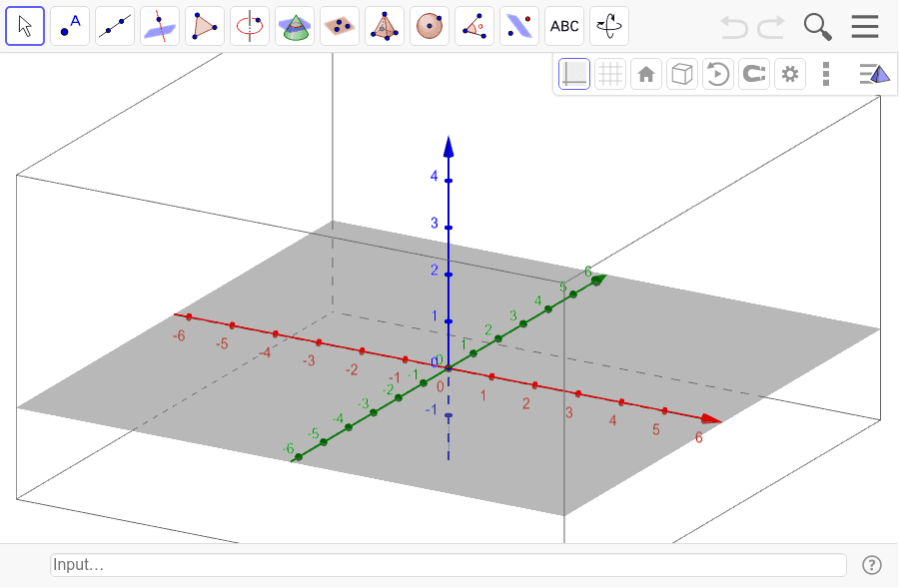
Task: Select the Polygon tool
Action: pos(205,26)
